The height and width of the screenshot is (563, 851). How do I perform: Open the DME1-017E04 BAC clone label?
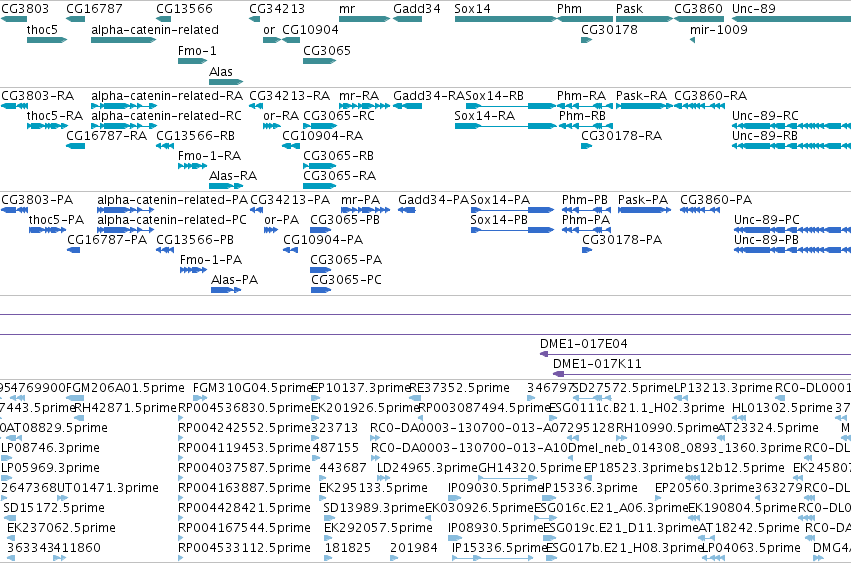[583, 344]
